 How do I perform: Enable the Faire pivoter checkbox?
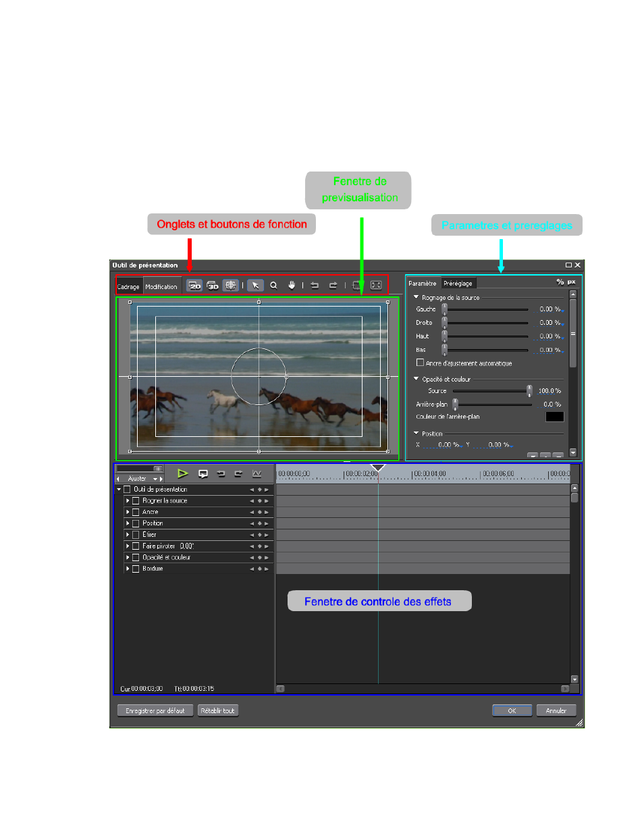tap(136, 546)
